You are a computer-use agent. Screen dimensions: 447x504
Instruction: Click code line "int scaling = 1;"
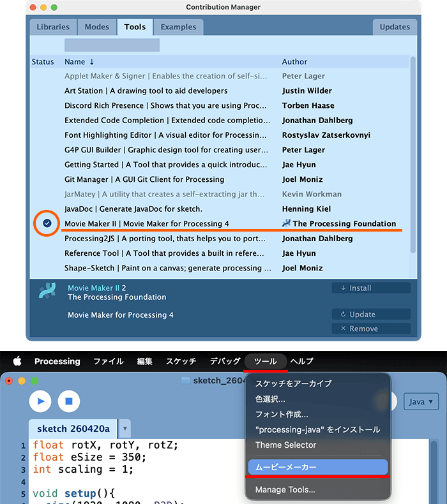point(83,470)
